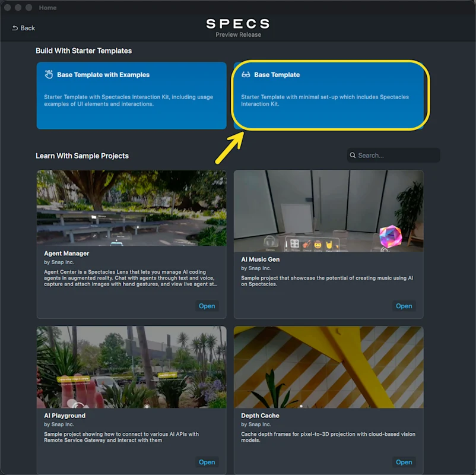Open the Depth Cache sample project
This screenshot has height=475, width=476.
click(x=404, y=462)
